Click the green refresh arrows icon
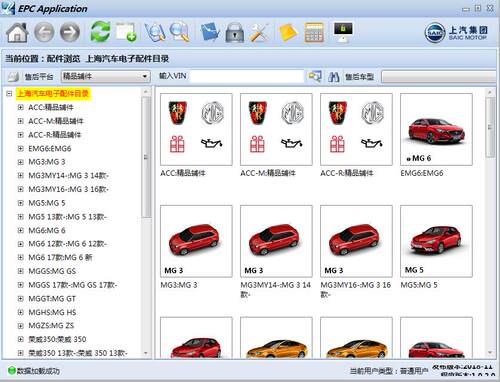Viewport: 500px width, 382px height. pyautogui.click(x=100, y=32)
